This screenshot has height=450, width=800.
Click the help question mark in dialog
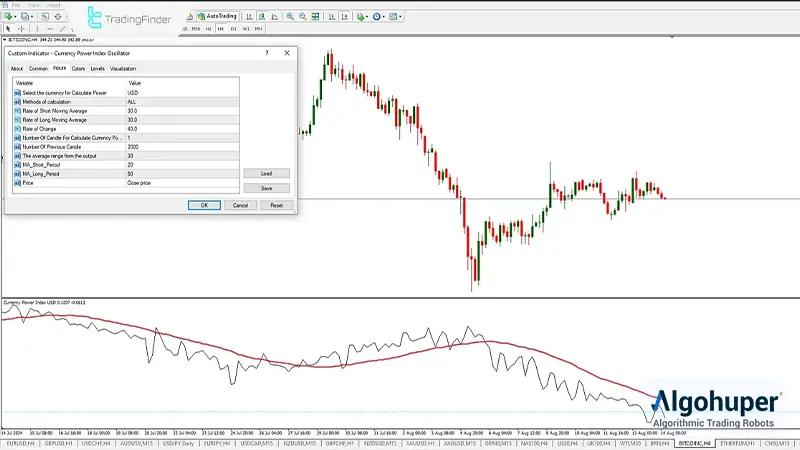click(268, 53)
